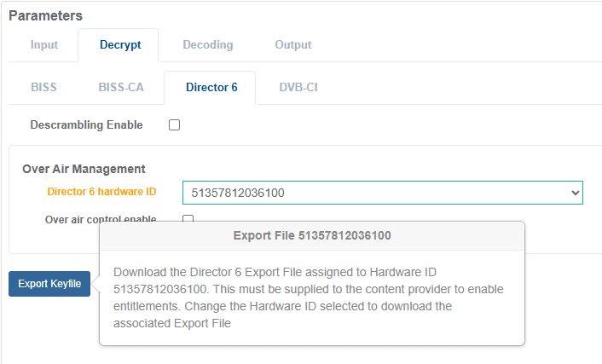Switch to the BISS-CA sub-tab
602x364 pixels.
tap(121, 88)
